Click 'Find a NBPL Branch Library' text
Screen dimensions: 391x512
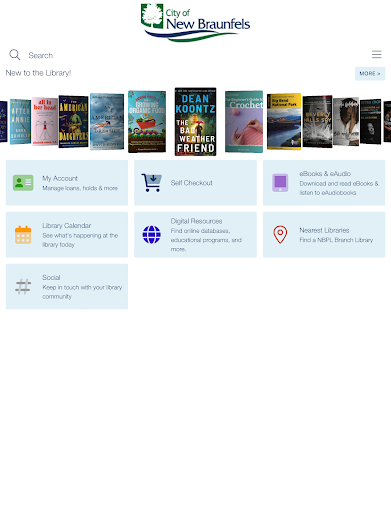336,240
